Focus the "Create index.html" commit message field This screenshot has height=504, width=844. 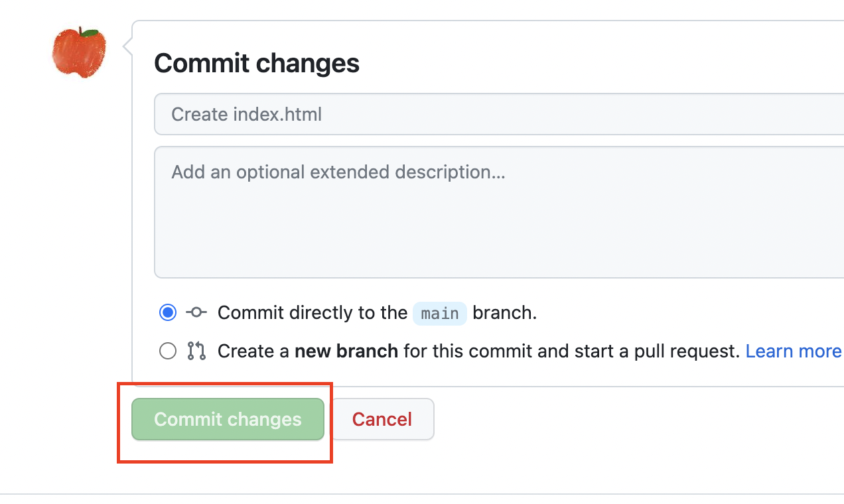click(499, 114)
